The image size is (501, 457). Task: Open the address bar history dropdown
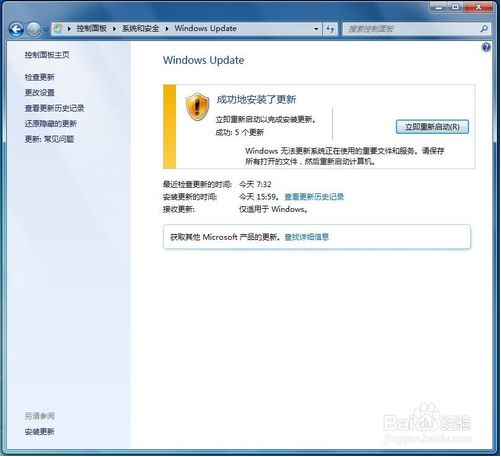pos(316,29)
